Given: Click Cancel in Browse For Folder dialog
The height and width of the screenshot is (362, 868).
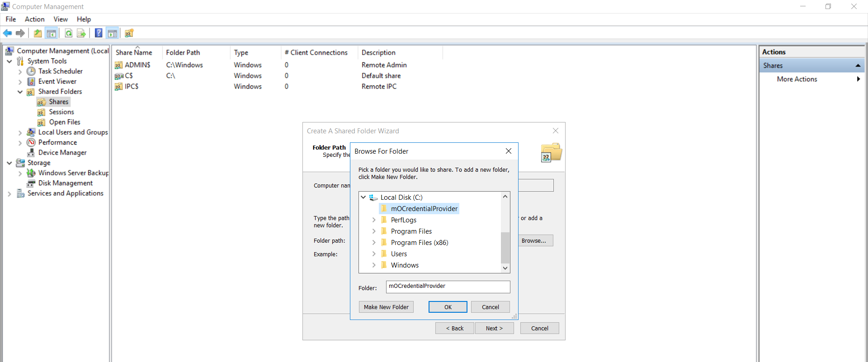Looking at the screenshot, I should pos(491,307).
